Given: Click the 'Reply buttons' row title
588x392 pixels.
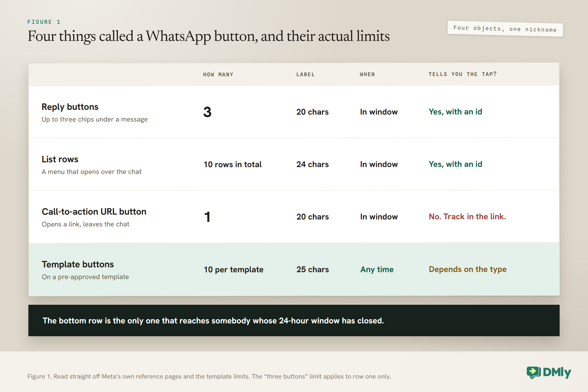Looking at the screenshot, I should pyautogui.click(x=70, y=107).
